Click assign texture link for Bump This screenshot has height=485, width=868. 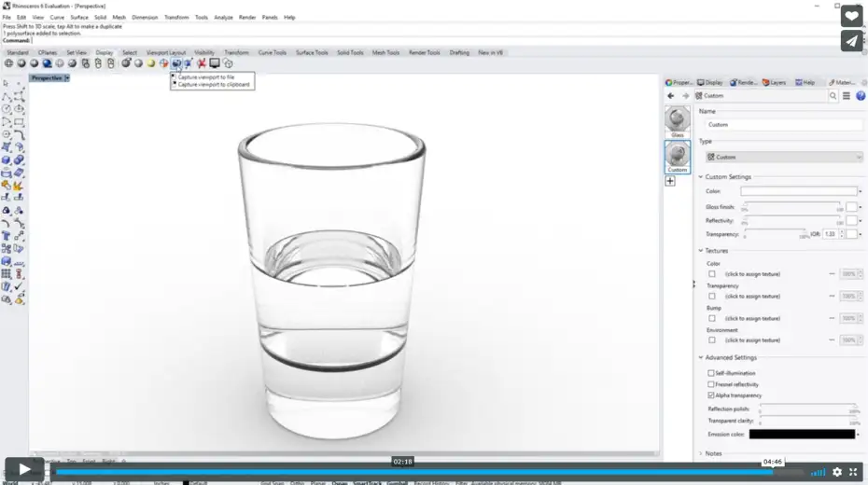coord(752,319)
